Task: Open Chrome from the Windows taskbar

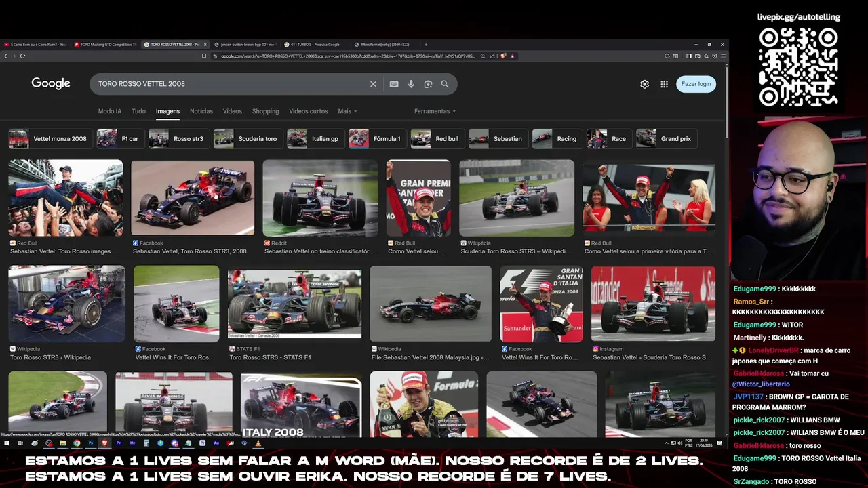Action: click(77, 443)
